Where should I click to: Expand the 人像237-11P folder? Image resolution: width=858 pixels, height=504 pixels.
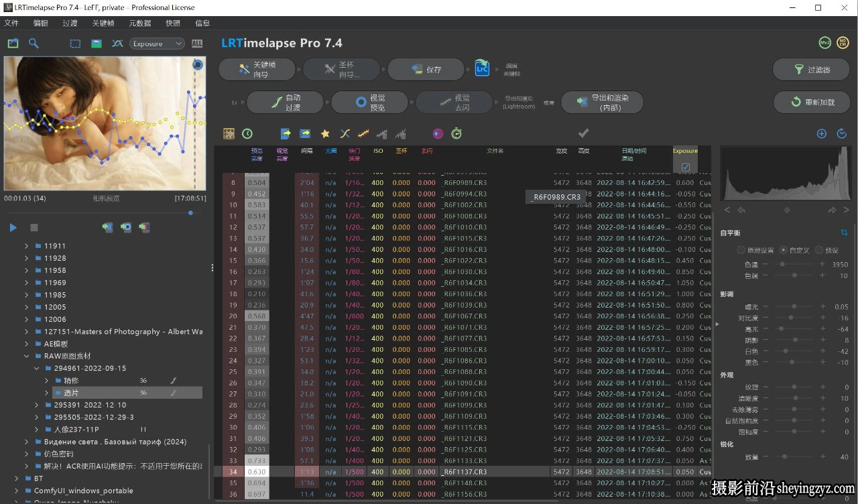(x=36, y=429)
